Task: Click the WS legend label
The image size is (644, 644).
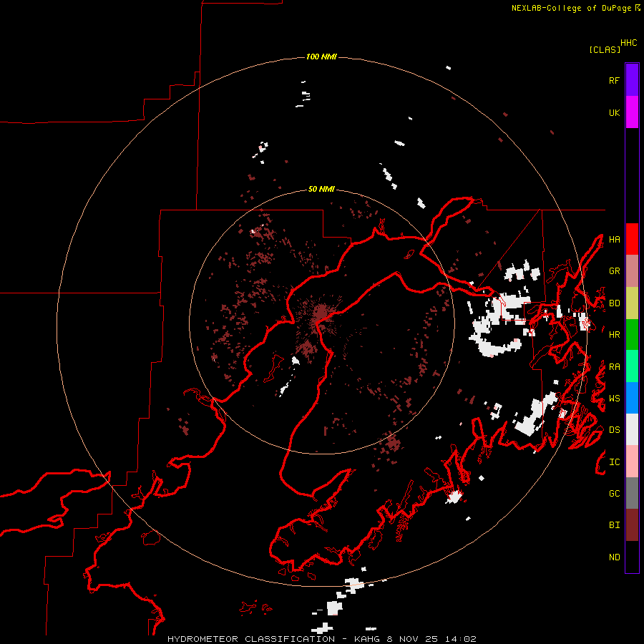Action: [614, 399]
